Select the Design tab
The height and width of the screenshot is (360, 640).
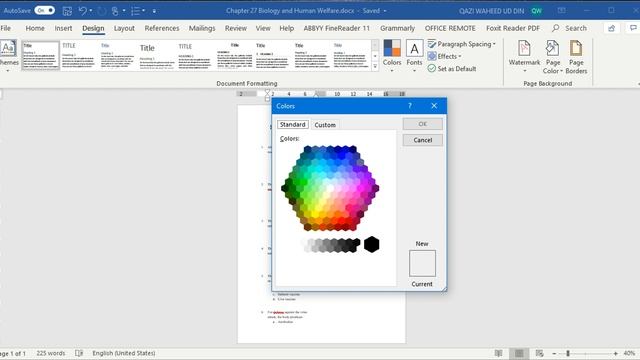click(x=93, y=28)
